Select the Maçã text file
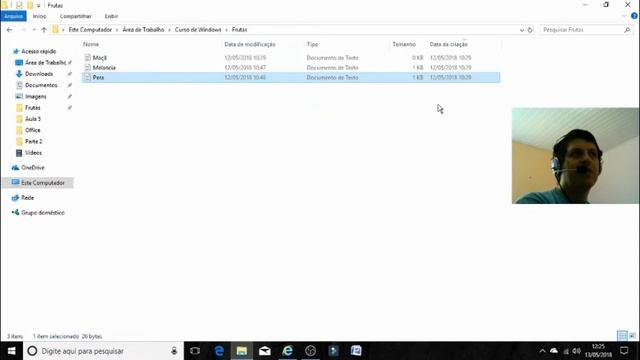Viewport: 640px width, 360px height. pos(100,58)
